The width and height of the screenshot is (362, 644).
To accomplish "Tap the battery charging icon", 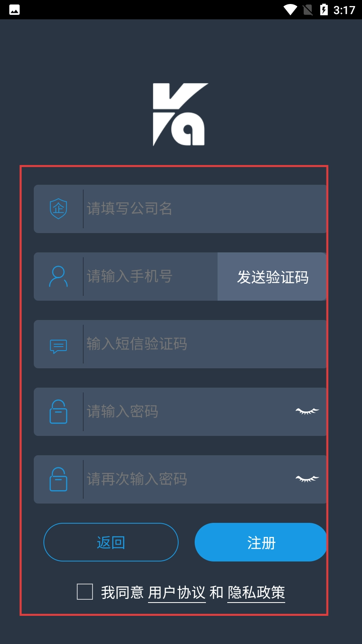I will pyautogui.click(x=324, y=10).
